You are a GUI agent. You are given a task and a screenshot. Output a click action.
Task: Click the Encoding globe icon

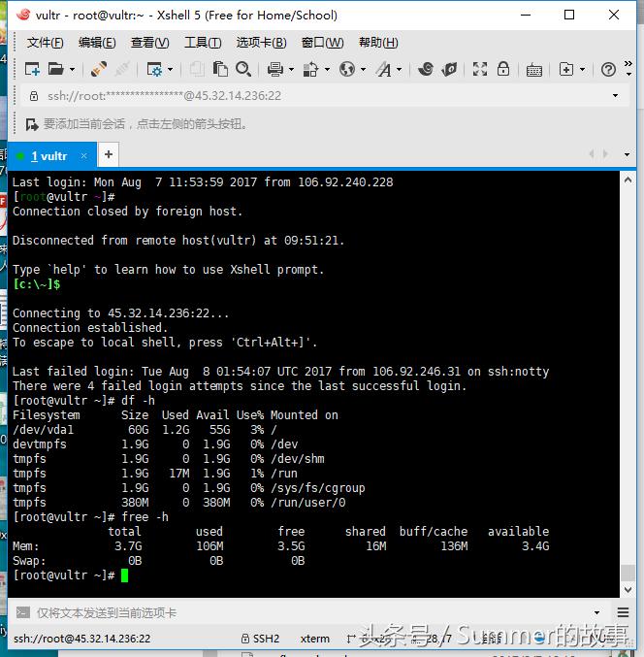(x=347, y=69)
